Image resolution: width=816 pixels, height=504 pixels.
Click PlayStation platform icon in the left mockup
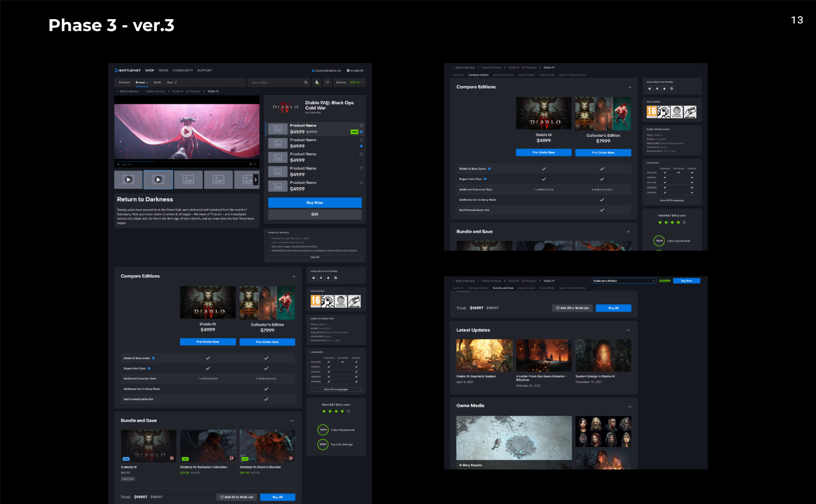click(x=321, y=278)
